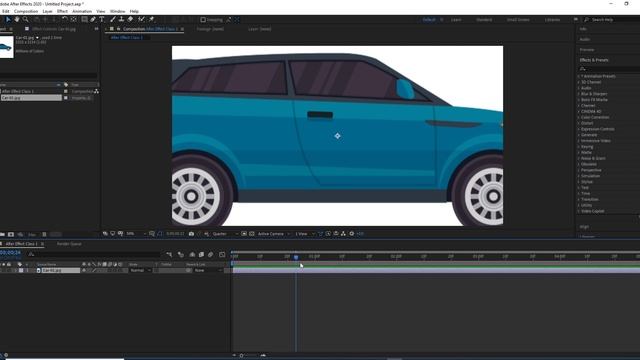Expand the Car-01.jpg layer properties twirl

pyautogui.click(x=16, y=271)
